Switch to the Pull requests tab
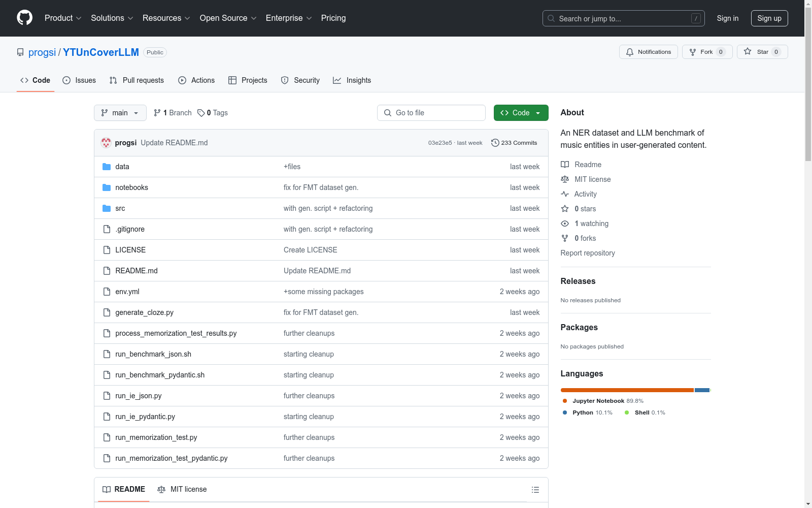Screen dimensions: 812x508 tap(137, 80)
